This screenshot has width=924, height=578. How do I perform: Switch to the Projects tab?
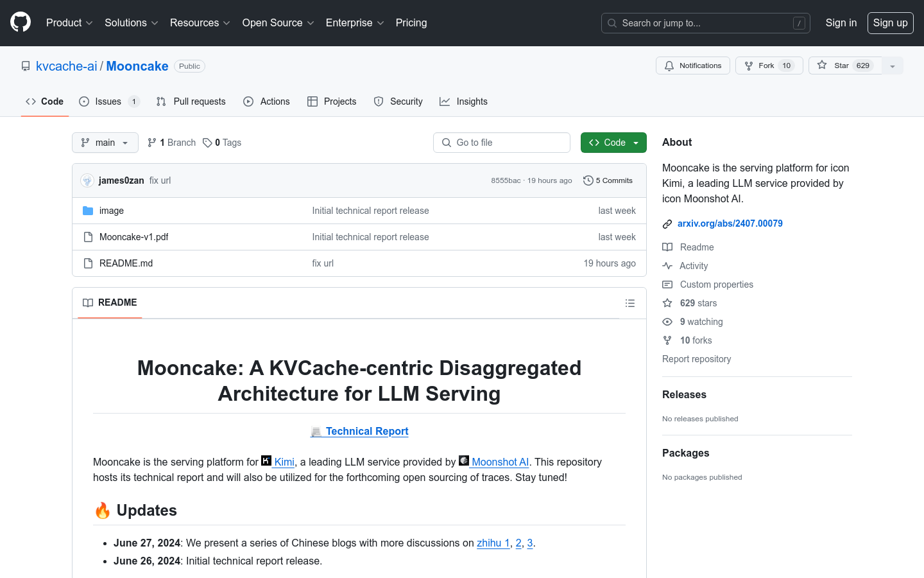332,101
